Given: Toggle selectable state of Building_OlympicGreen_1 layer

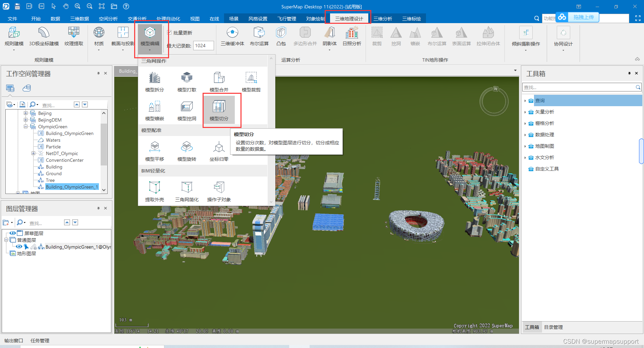Looking at the screenshot, I should (x=26, y=247).
